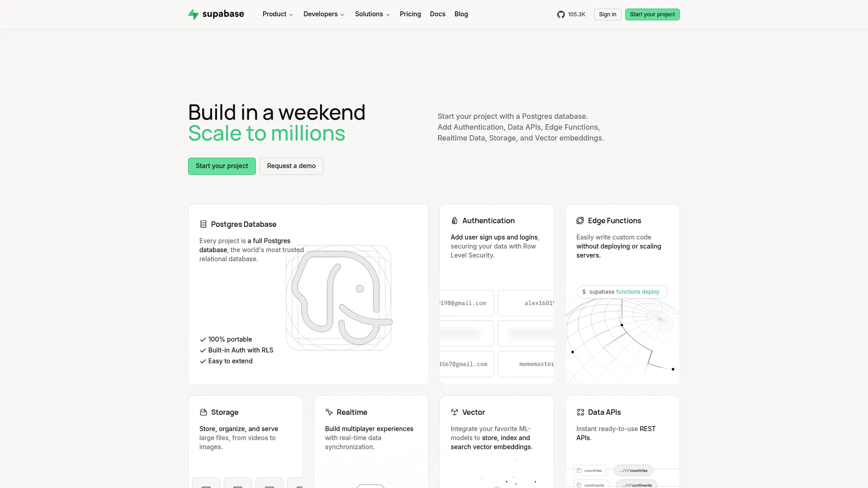The width and height of the screenshot is (868, 488).
Task: Click the table icon beside countries
Action: coord(579,470)
